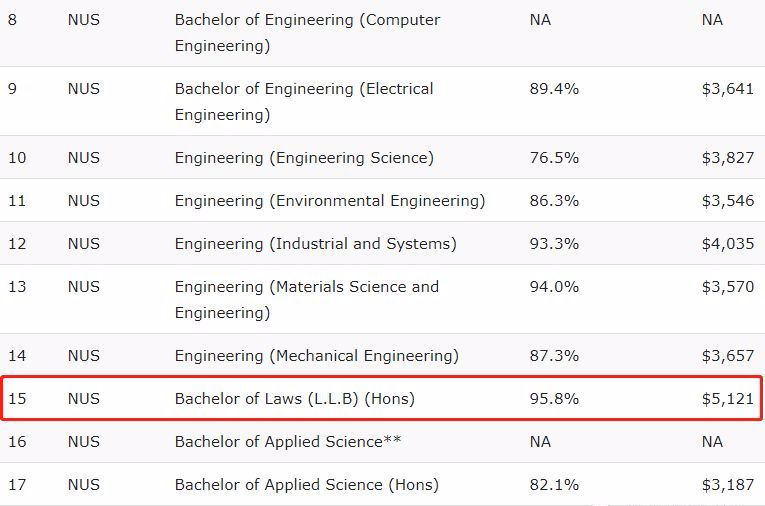Select the $3,187 salary cell

click(727, 484)
